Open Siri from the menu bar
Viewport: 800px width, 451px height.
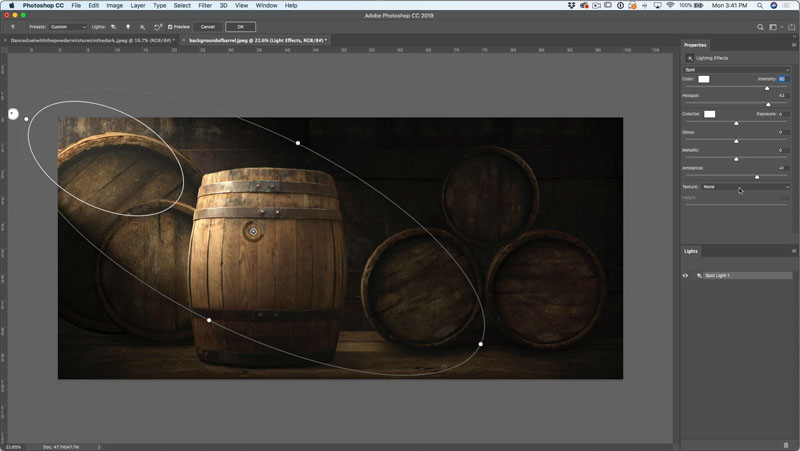[773, 5]
